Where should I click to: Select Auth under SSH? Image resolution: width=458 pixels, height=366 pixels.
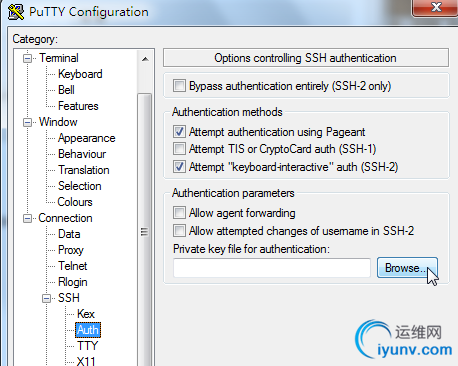pos(88,330)
